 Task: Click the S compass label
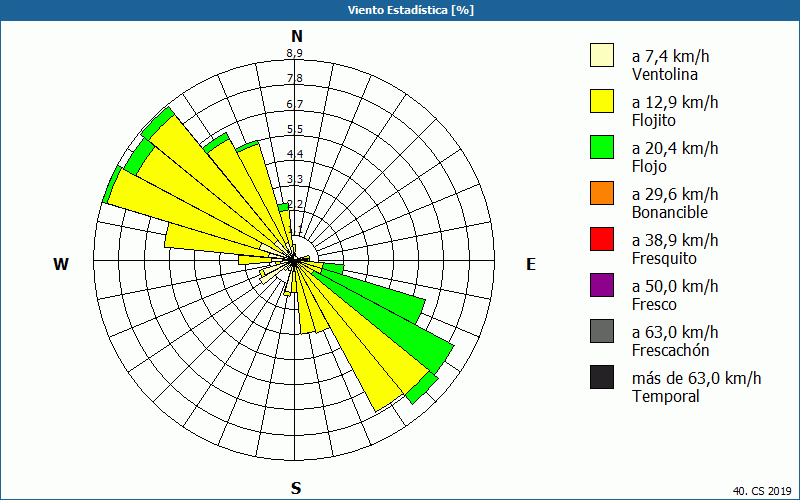[x=296, y=488]
